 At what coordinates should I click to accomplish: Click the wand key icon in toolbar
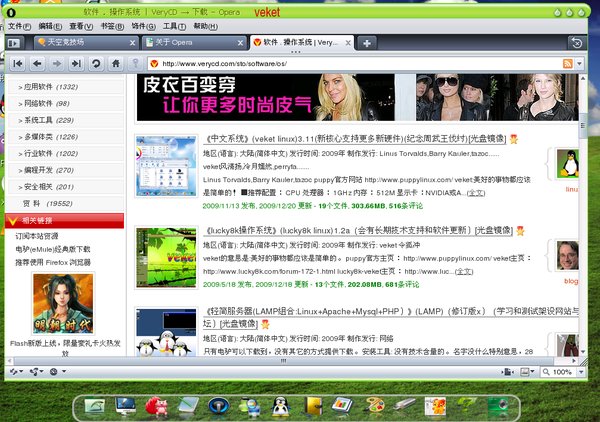[x=135, y=64]
